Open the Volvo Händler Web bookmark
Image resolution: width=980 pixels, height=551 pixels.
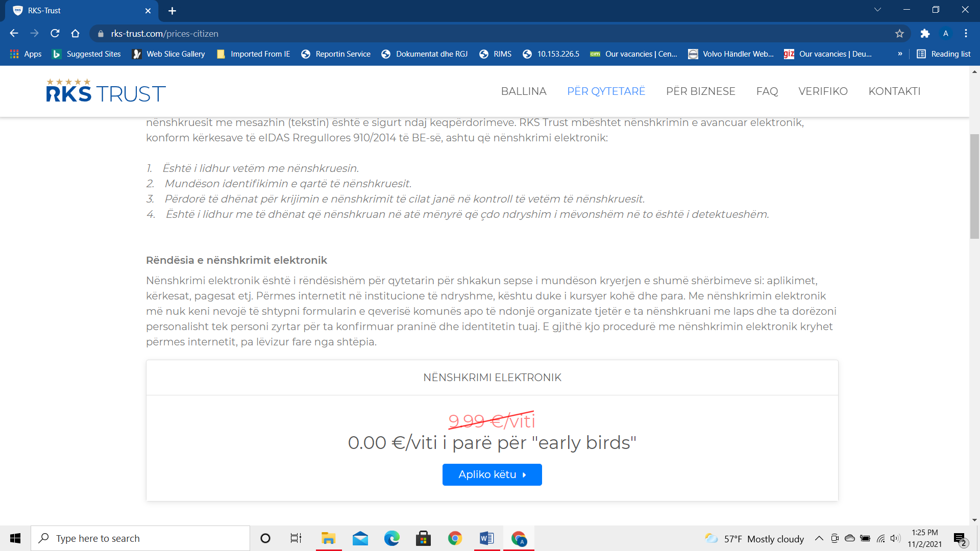(731, 54)
